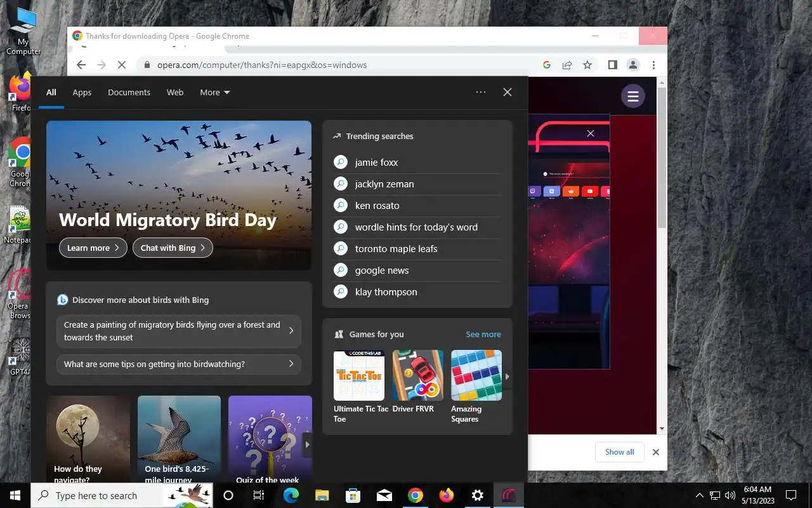
Task: Open the migratory birds painting suggestion
Action: tap(179, 331)
